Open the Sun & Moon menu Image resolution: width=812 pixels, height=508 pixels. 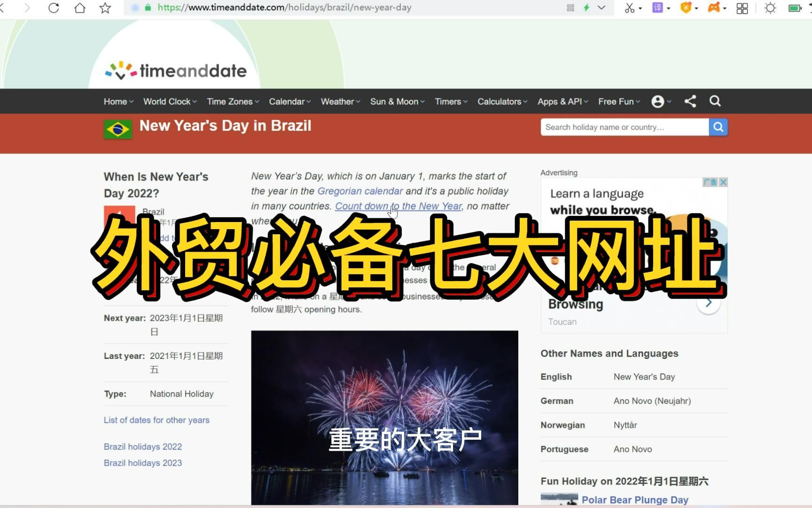395,101
